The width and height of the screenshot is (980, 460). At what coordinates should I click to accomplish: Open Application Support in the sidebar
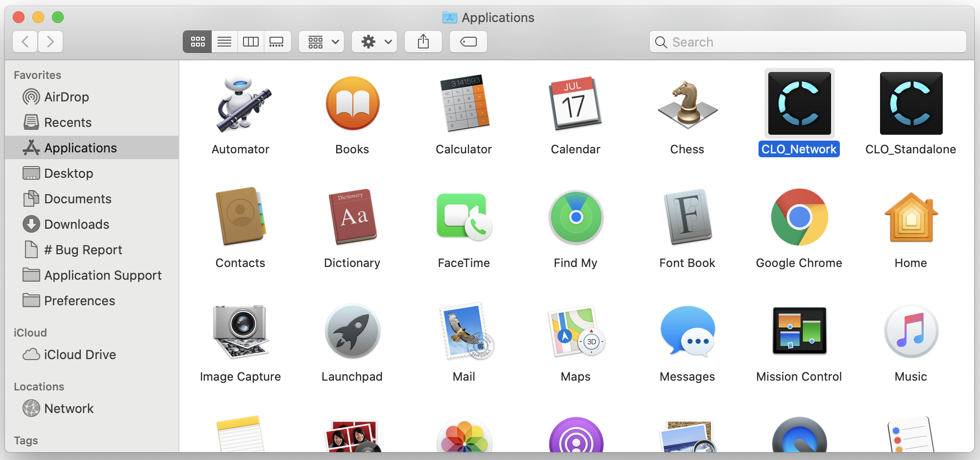click(x=92, y=275)
